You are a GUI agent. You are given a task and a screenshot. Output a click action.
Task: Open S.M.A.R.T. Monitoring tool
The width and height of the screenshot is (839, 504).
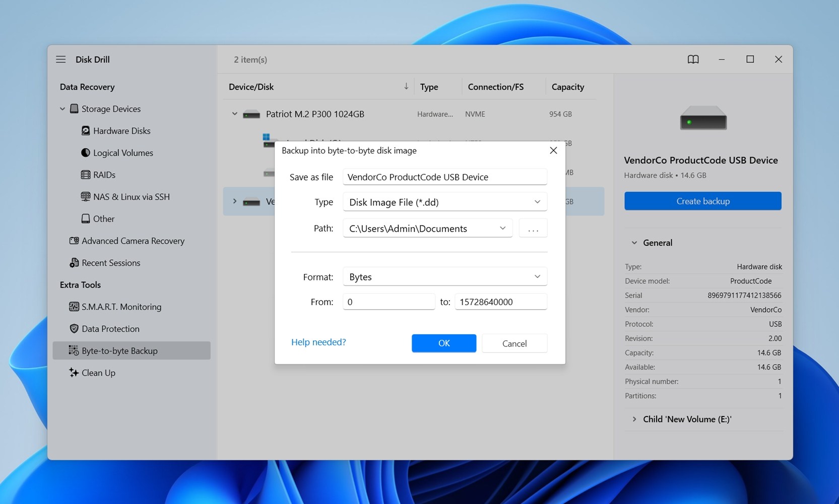click(121, 307)
